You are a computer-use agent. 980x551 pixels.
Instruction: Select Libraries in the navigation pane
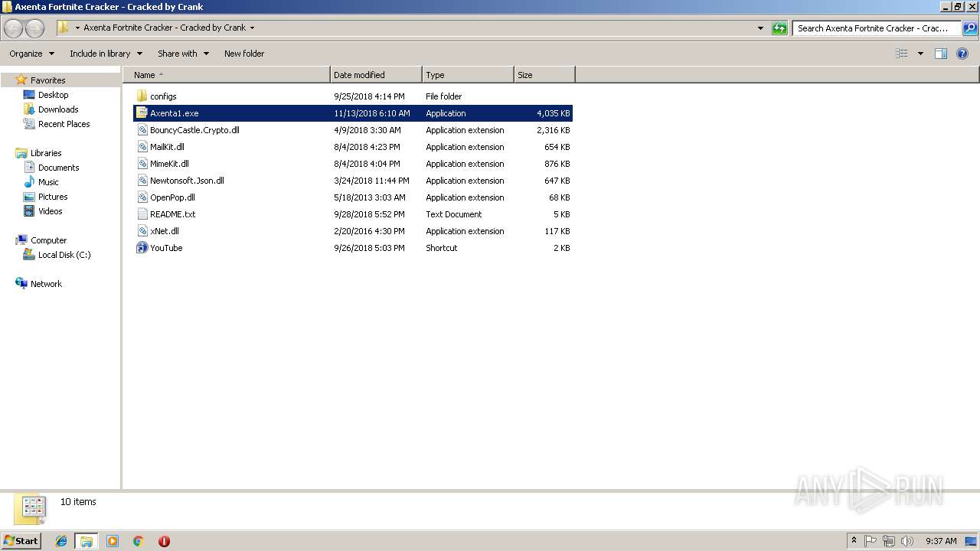tap(46, 153)
